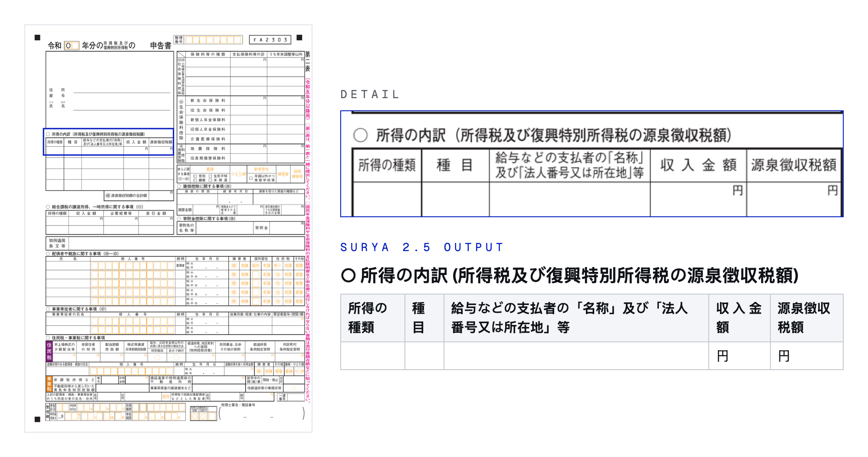
Task: Select the circle beside 総合課税の譲渡所得
Action: pos(48,207)
